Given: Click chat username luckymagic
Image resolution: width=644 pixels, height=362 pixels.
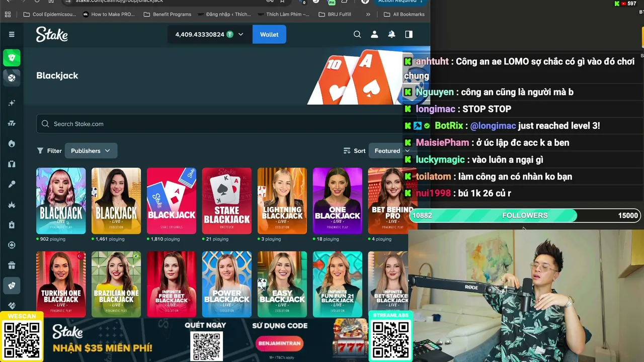Looking at the screenshot, I should point(440,160).
